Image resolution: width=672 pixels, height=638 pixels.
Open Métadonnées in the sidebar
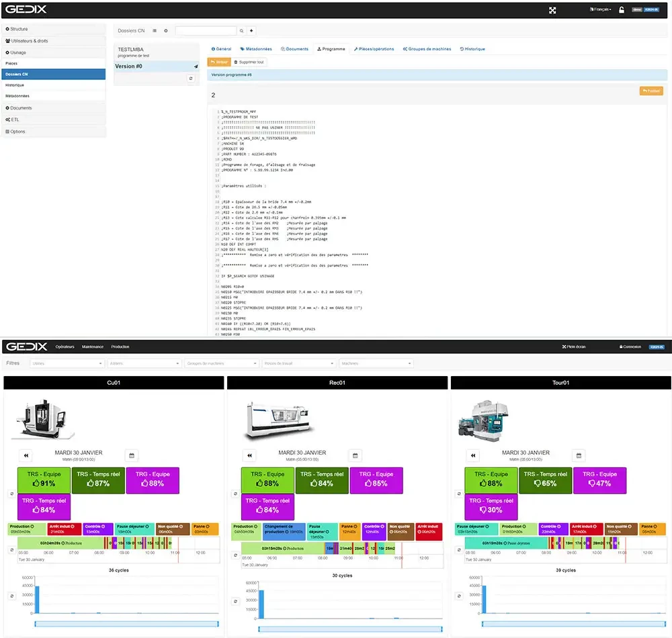(x=54, y=96)
